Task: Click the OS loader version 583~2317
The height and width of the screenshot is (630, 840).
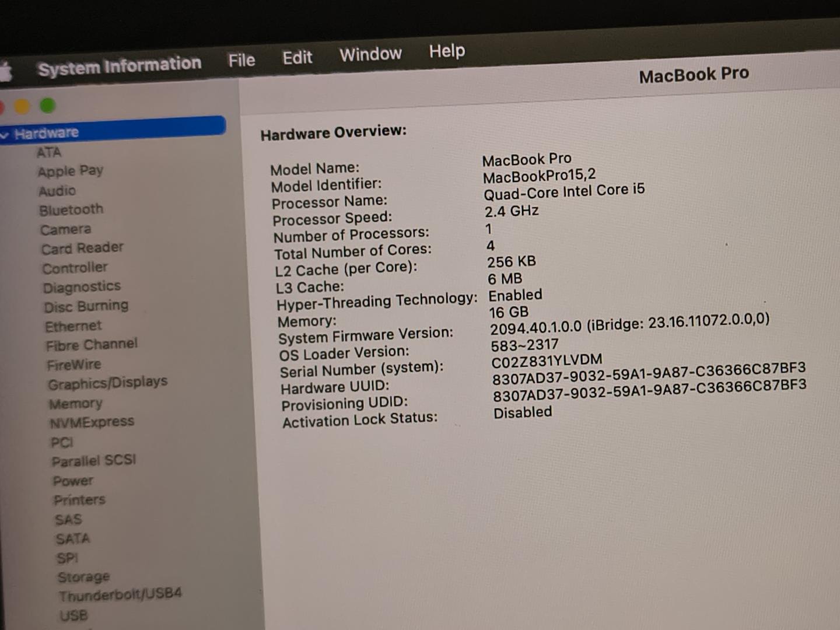Action: click(x=525, y=345)
